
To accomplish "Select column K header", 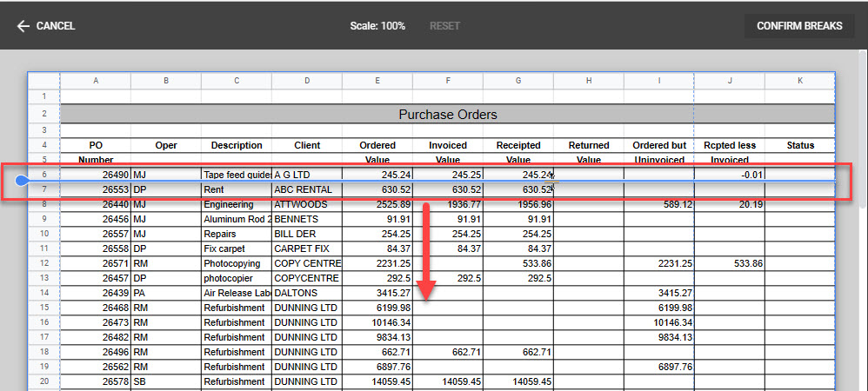I will coord(799,81).
